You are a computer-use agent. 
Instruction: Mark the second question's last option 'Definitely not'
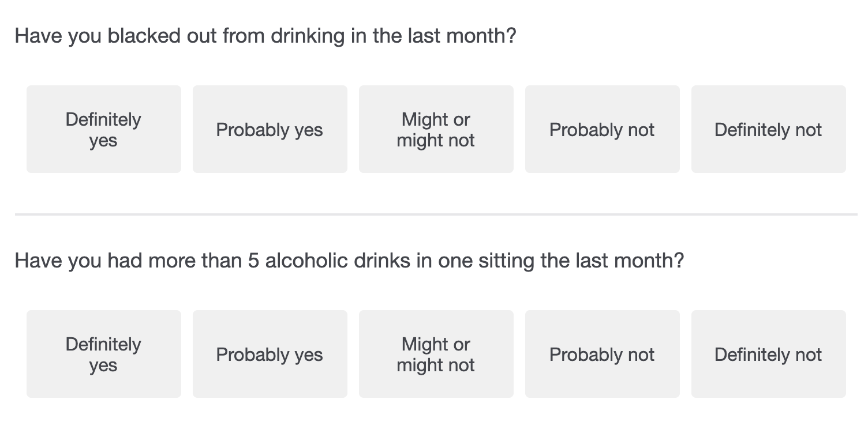point(769,354)
